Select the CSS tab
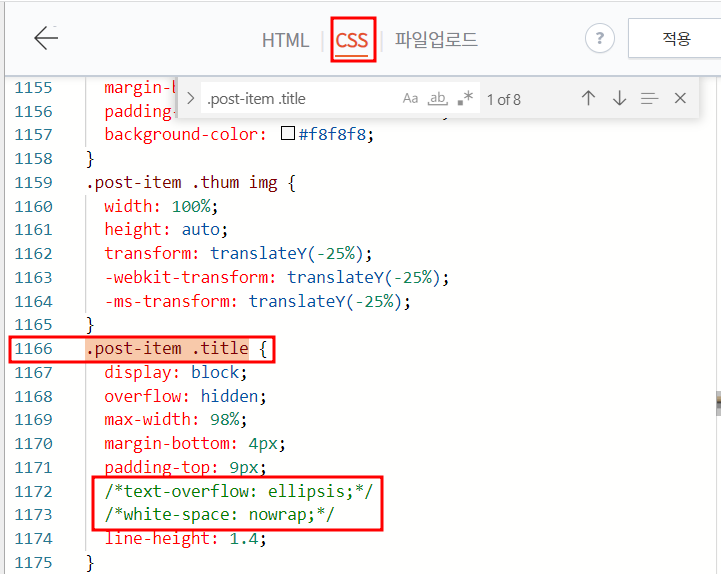Image resolution: width=721 pixels, height=574 pixels. (x=352, y=40)
